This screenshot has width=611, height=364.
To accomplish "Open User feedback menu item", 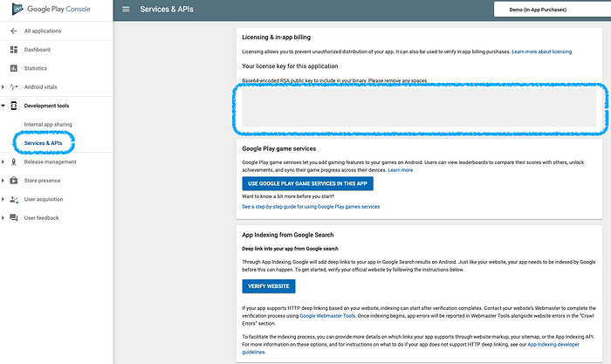I will point(41,218).
